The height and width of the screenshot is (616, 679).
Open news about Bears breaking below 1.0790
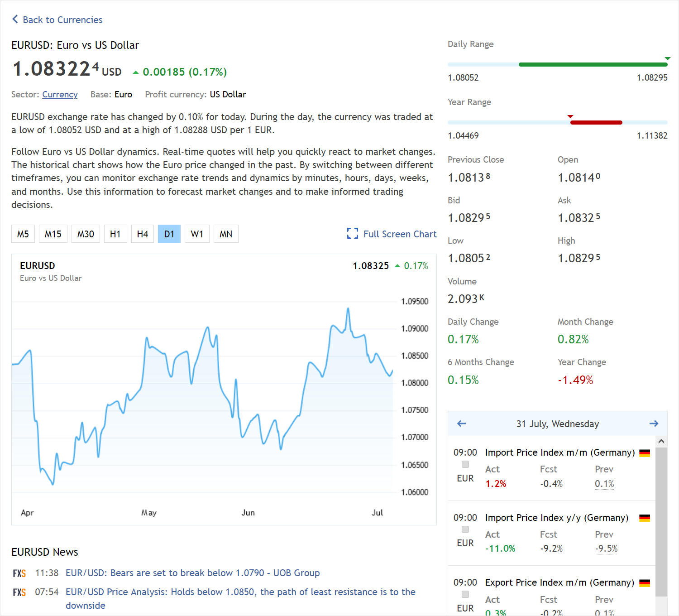click(x=192, y=573)
